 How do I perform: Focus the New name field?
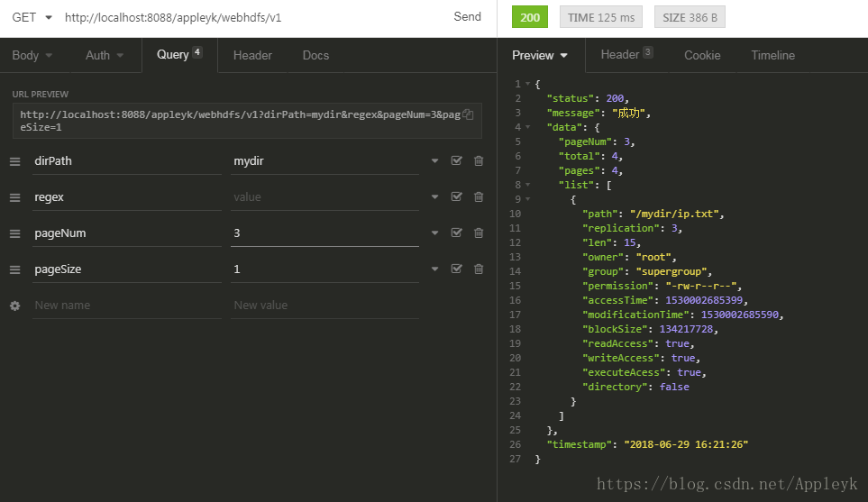[x=127, y=305]
